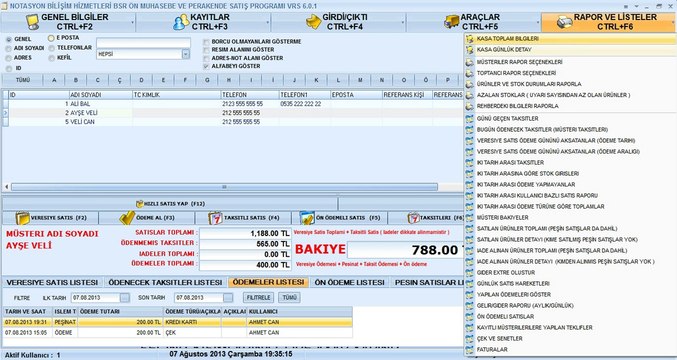Image resolution: width=677 pixels, height=360 pixels.
Task: Select the ADI SOYADI radio button
Action: coord(9,49)
